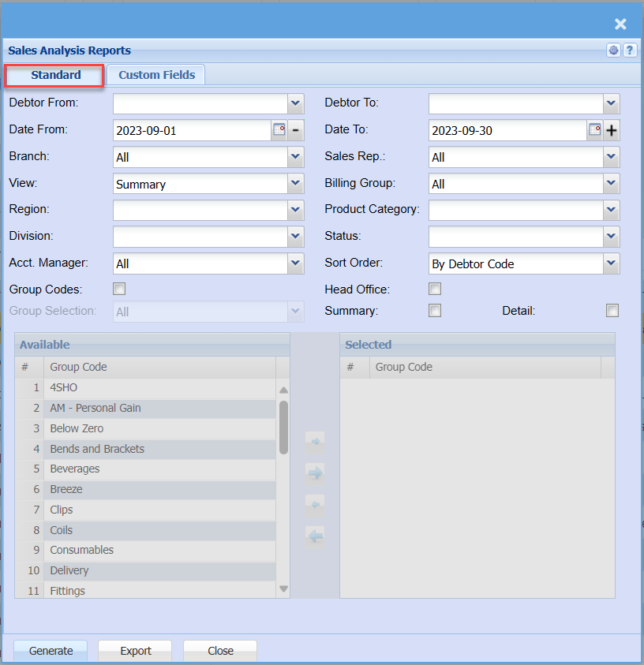Click the Export button

tap(136, 651)
